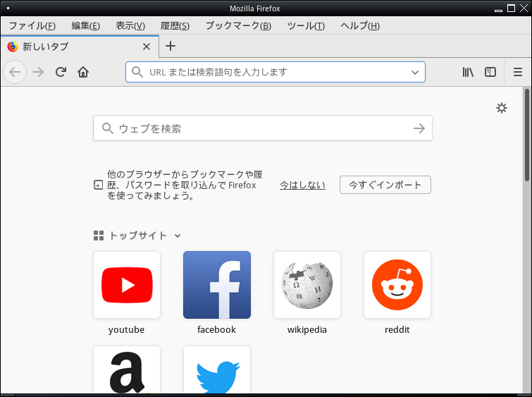Click the youtube label text

(x=126, y=329)
